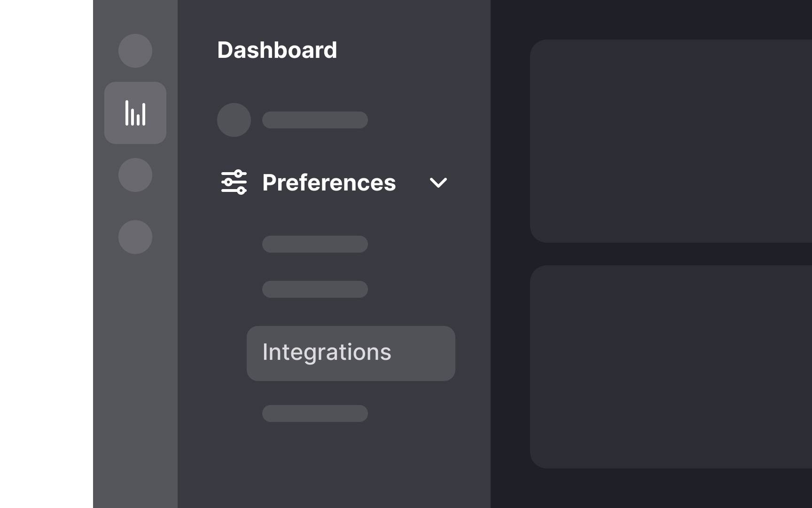Click the bottom circular icon in the rail
Viewport: 812px width, 508px height.
[x=135, y=238]
